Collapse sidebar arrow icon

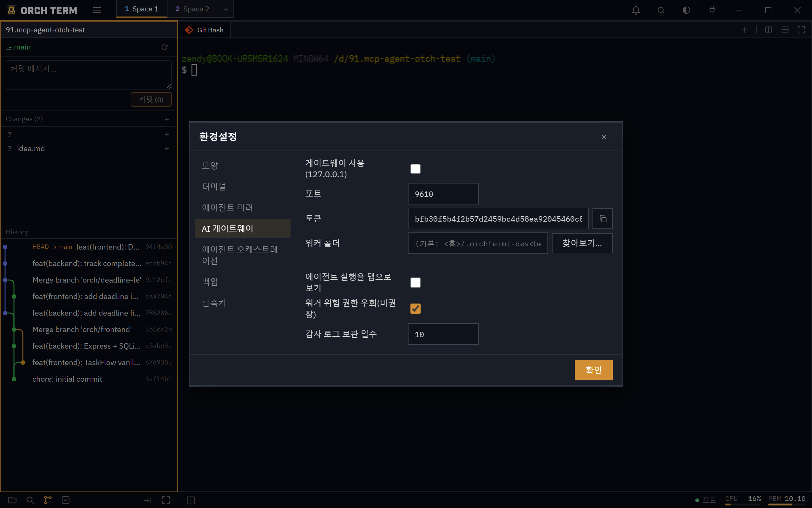click(x=147, y=500)
